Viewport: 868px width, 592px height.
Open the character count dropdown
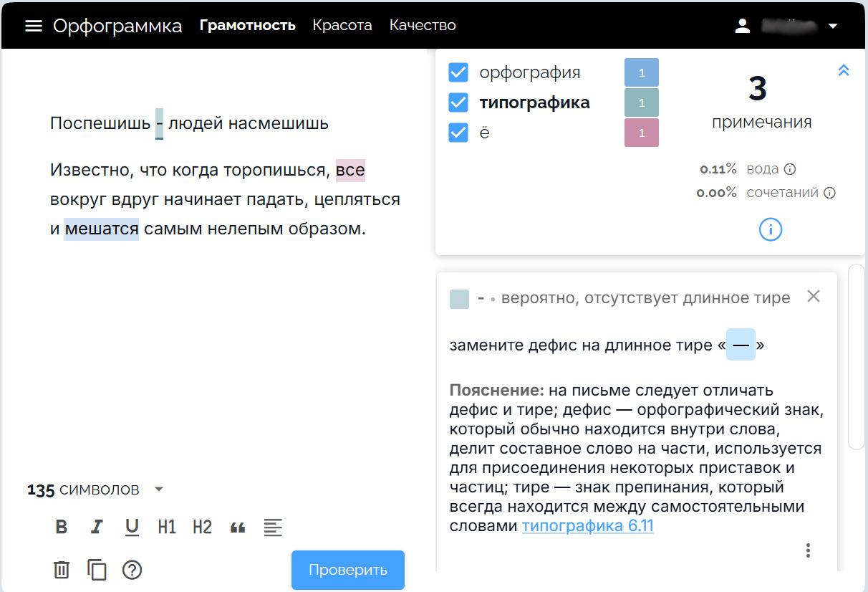159,490
